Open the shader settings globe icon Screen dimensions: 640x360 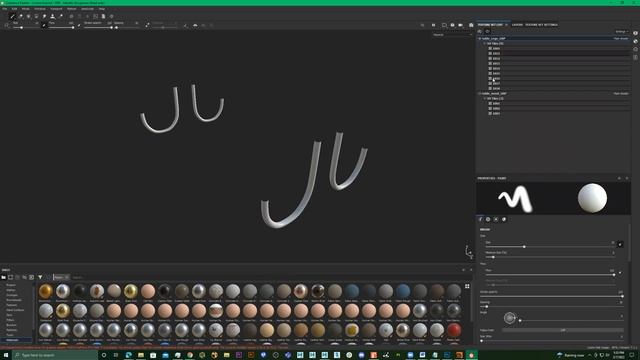click(636, 41)
